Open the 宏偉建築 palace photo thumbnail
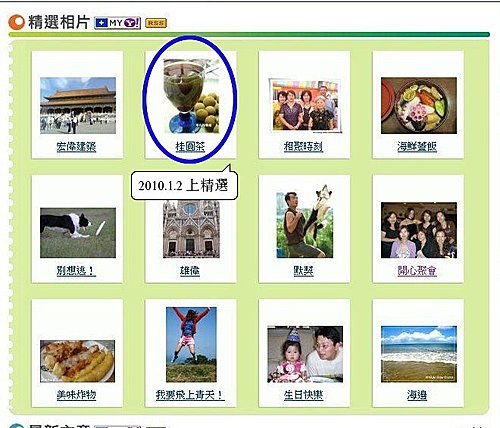The width and height of the screenshot is (500, 428). [78, 106]
